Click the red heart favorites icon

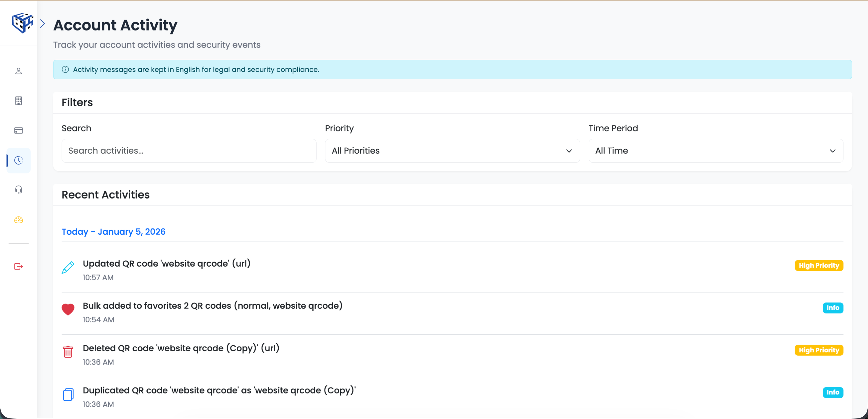pos(68,310)
